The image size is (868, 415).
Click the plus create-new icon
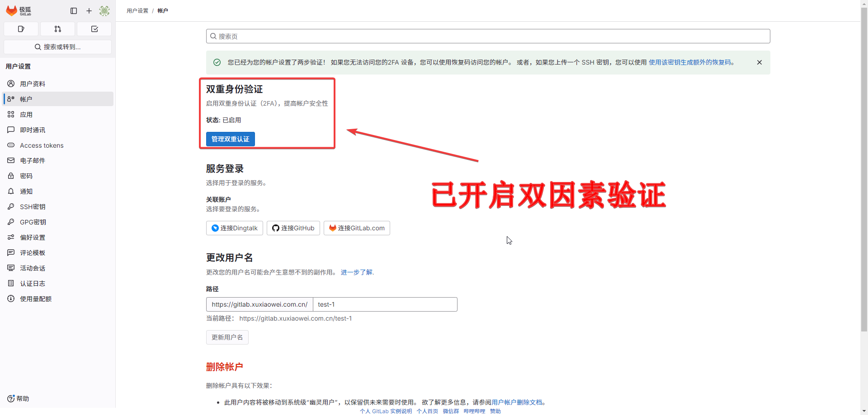pyautogui.click(x=89, y=11)
